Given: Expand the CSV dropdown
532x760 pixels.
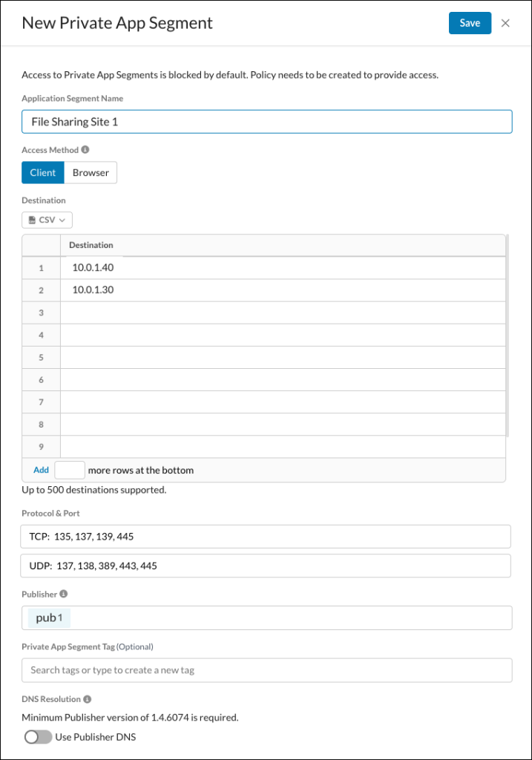Looking at the screenshot, I should tap(47, 220).
